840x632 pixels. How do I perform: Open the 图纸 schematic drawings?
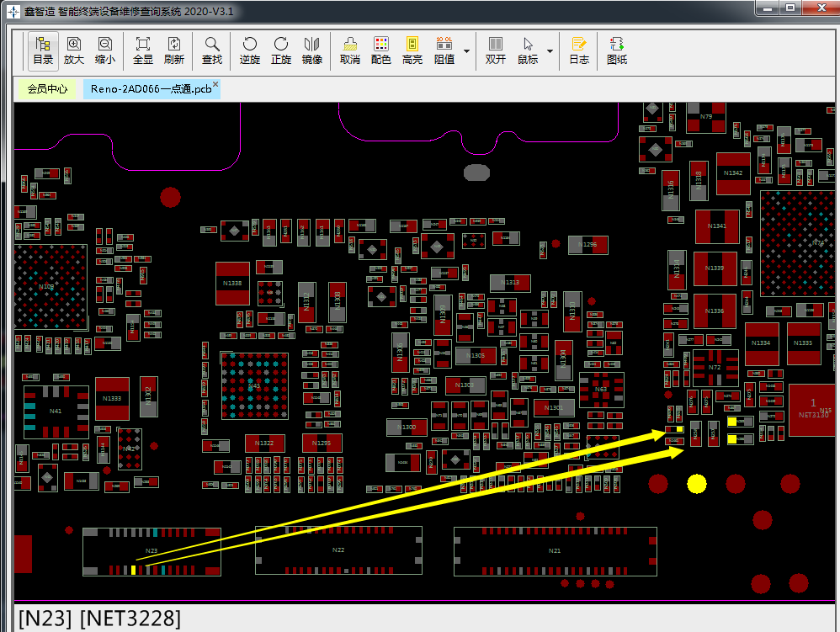point(617,50)
